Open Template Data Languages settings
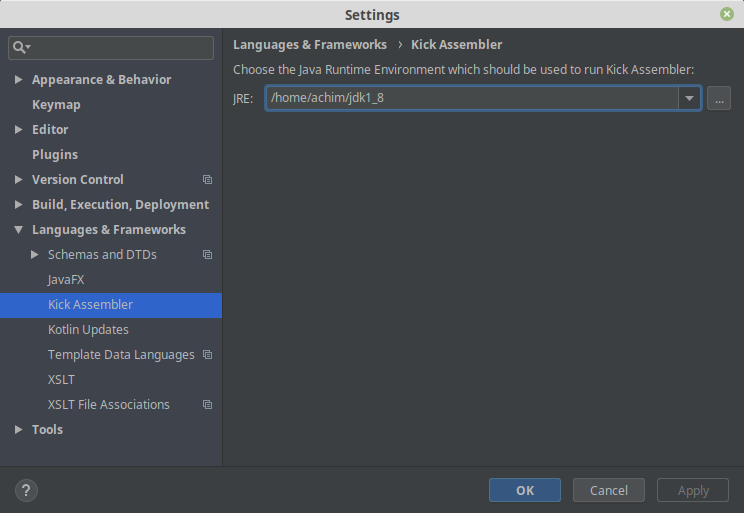Screen dimensions: 744x513 pyautogui.click(x=121, y=355)
